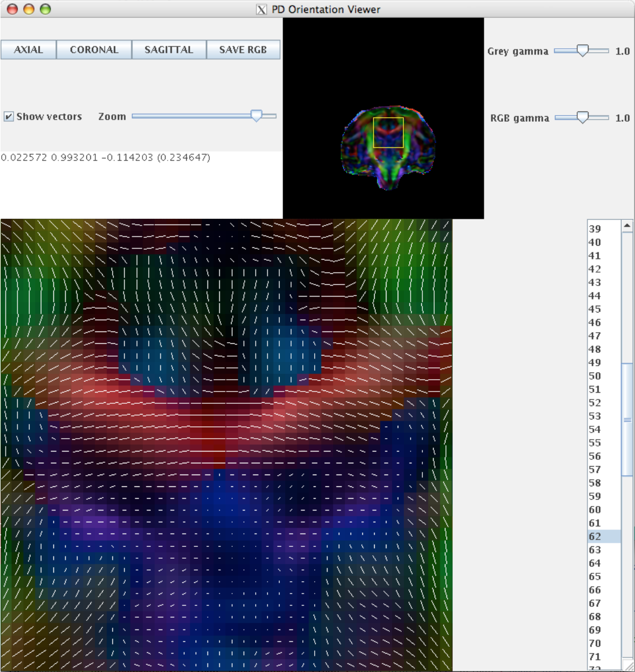This screenshot has height=672, width=635.
Task: Select the currently highlighted slice 62
Action: tap(595, 536)
